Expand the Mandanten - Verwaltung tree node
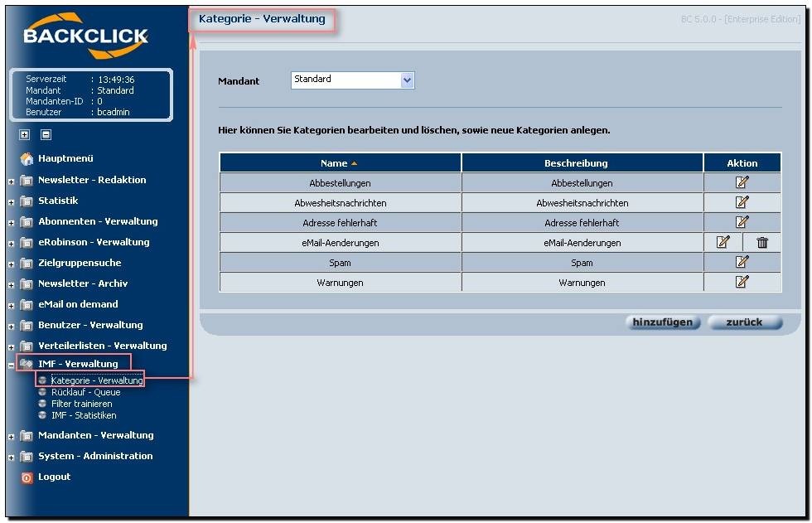 tap(11, 437)
